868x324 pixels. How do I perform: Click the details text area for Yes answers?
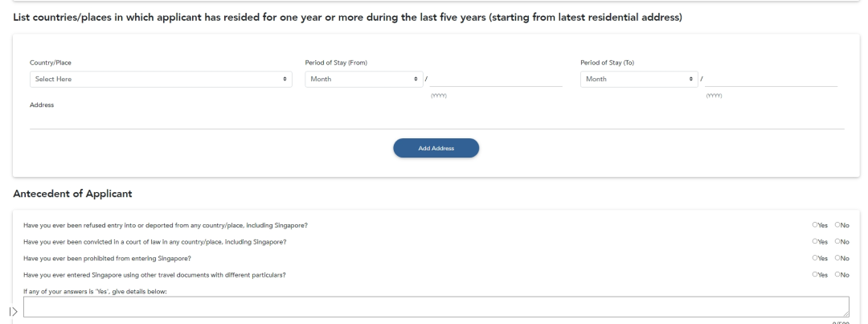click(436, 307)
